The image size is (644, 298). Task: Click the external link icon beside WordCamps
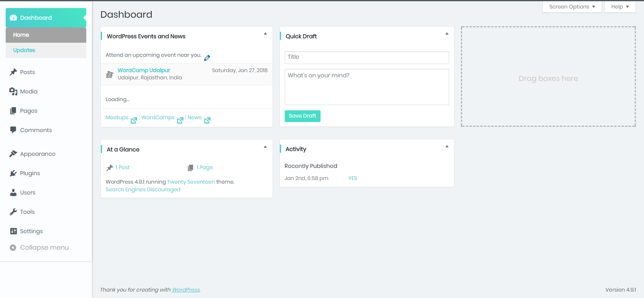[180, 120]
